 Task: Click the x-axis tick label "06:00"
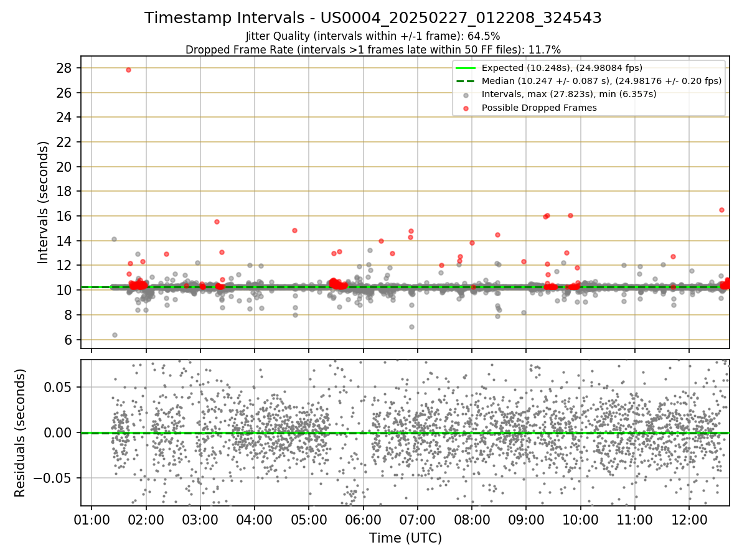(x=363, y=519)
